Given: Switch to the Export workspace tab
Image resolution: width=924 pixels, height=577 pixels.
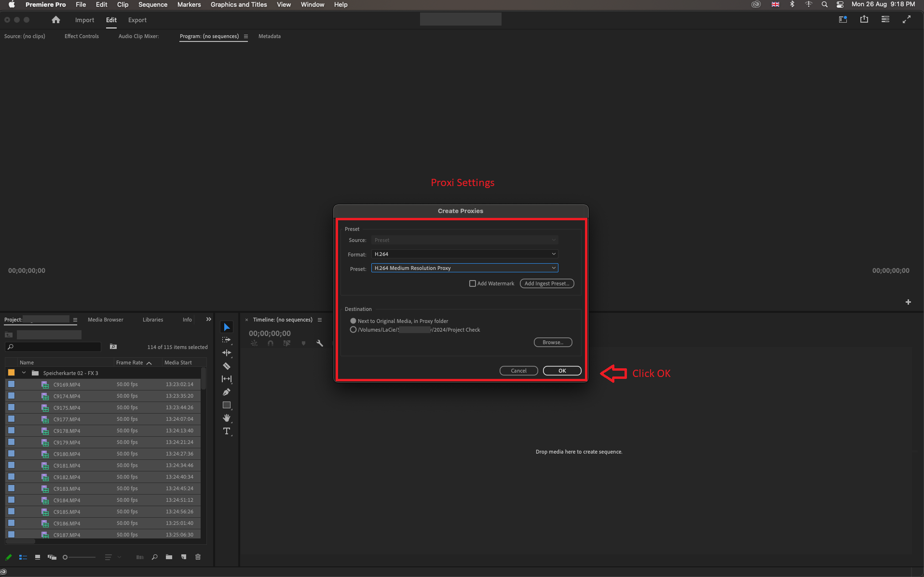Looking at the screenshot, I should coord(137,20).
